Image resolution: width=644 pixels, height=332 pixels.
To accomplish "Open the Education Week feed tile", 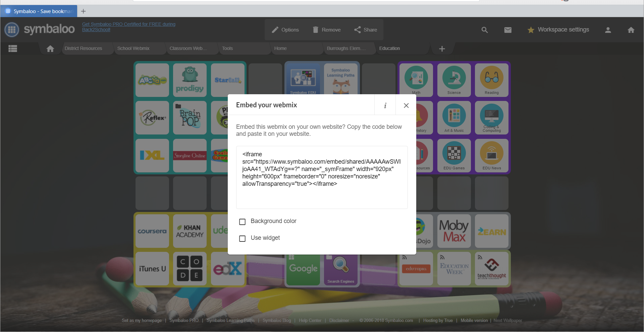I will tap(454, 269).
